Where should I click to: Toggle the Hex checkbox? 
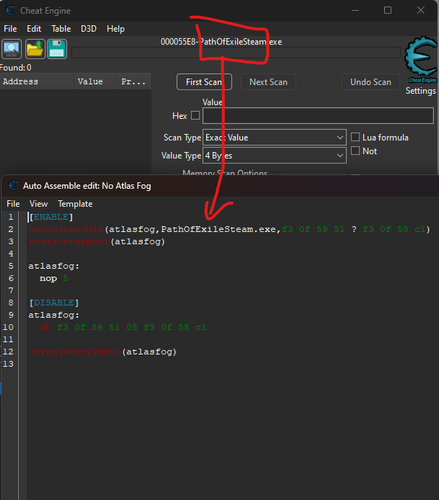tap(195, 116)
